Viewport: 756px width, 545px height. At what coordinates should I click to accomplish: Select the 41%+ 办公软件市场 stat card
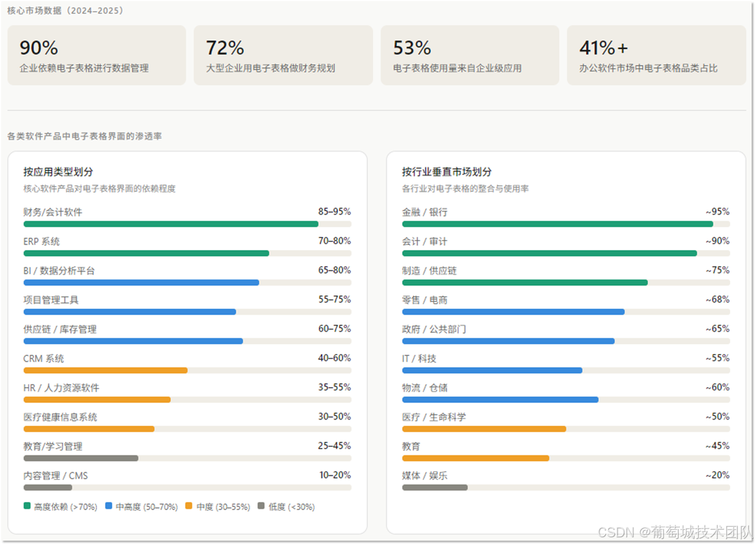click(657, 55)
